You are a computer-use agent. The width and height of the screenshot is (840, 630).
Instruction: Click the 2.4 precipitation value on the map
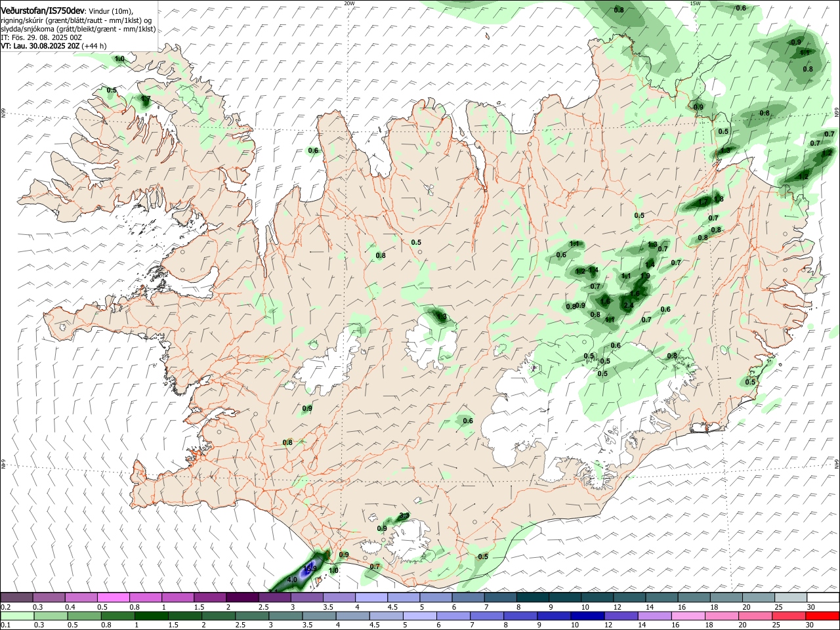[628, 306]
